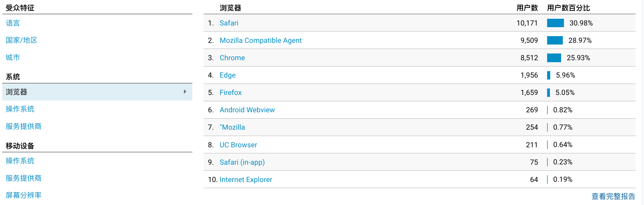Click the Edge browser link
The image size is (644, 205).
click(x=227, y=75)
